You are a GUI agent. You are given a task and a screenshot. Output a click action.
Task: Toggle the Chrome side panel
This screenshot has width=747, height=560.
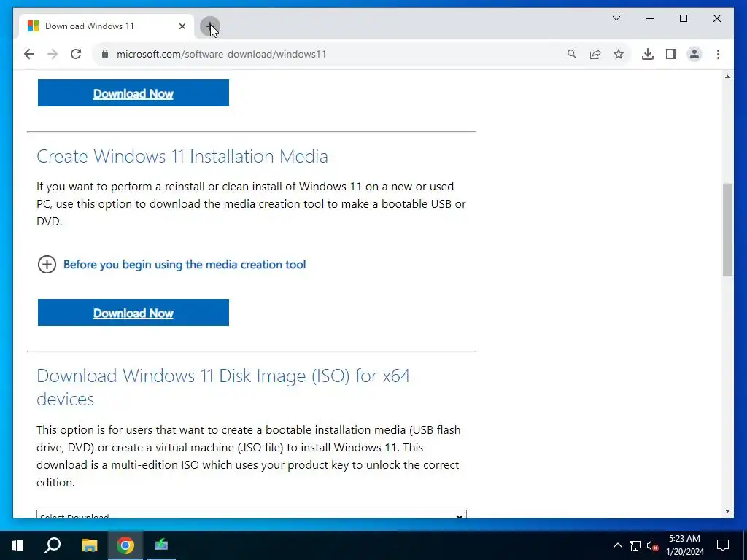tap(671, 54)
